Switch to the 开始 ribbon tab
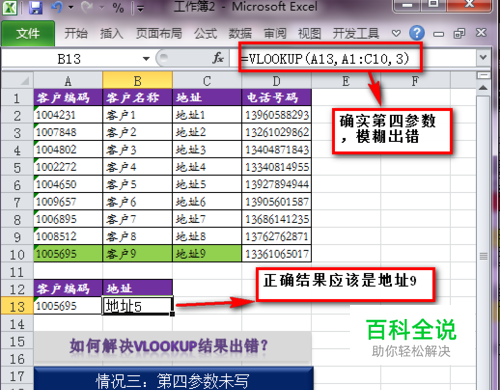 pyautogui.click(x=76, y=33)
